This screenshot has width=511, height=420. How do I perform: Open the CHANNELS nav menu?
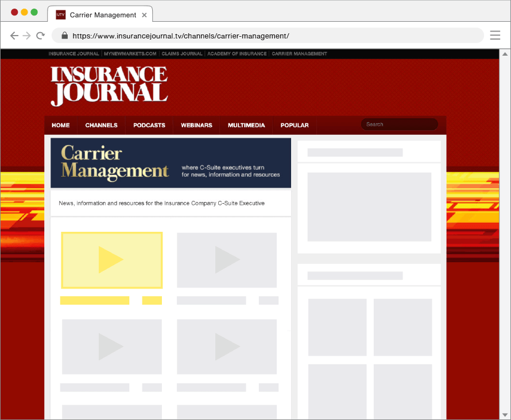(x=101, y=125)
